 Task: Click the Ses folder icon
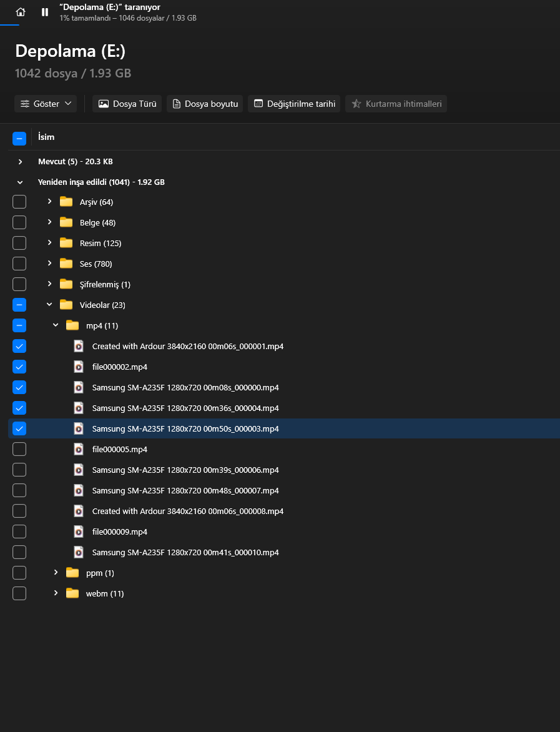[66, 264]
